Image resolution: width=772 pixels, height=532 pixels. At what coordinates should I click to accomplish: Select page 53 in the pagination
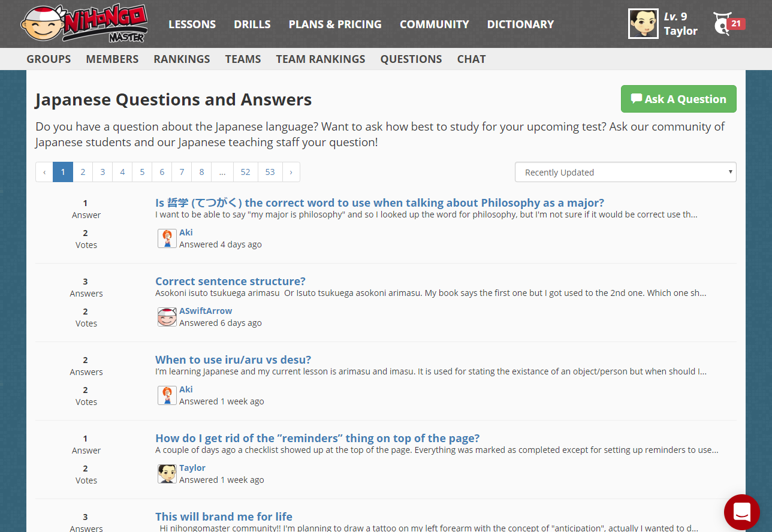tap(270, 172)
